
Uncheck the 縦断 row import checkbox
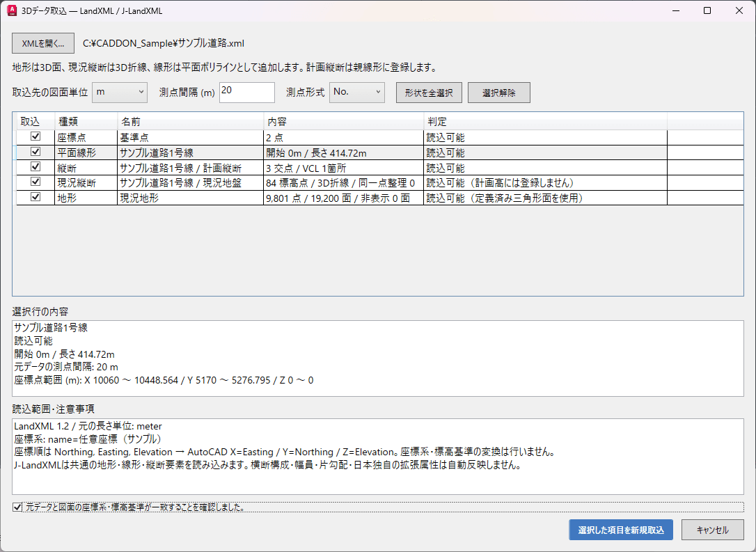coord(36,166)
